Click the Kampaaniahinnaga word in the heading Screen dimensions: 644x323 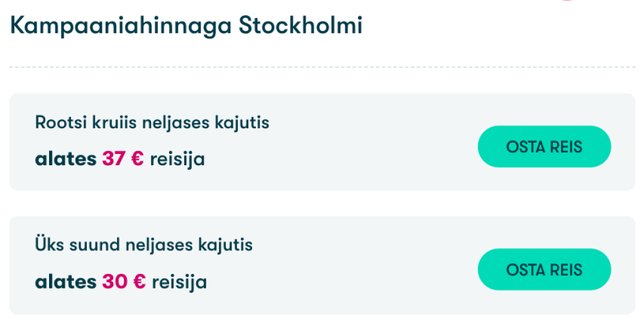(120, 26)
